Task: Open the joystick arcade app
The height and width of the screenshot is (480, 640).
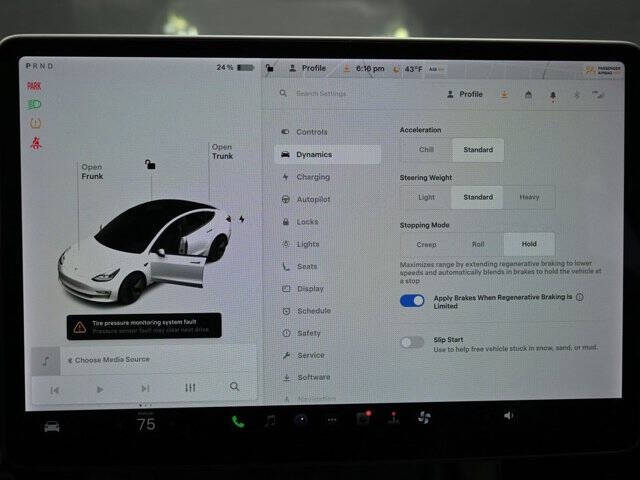Action: tap(393, 418)
